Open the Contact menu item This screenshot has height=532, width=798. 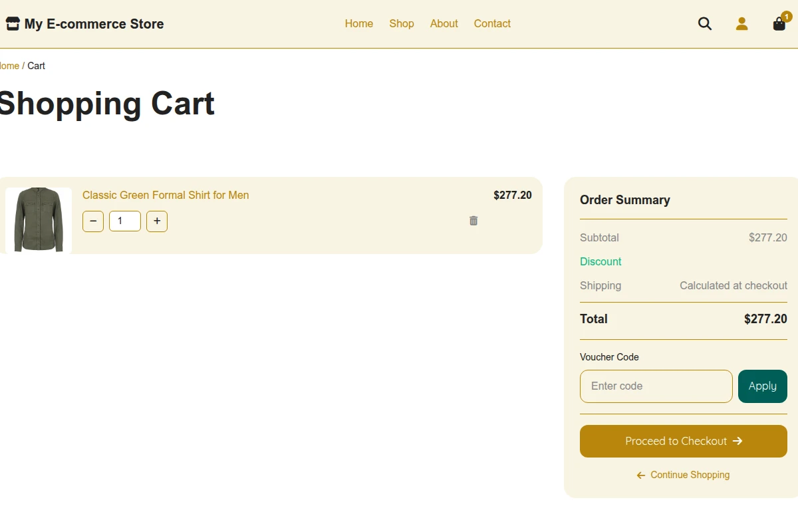coord(492,24)
